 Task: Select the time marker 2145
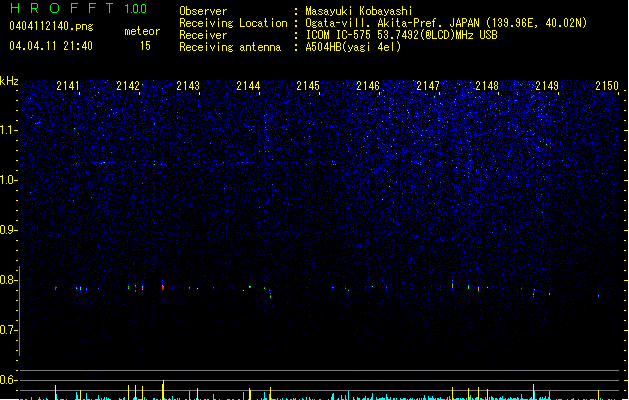308,85
